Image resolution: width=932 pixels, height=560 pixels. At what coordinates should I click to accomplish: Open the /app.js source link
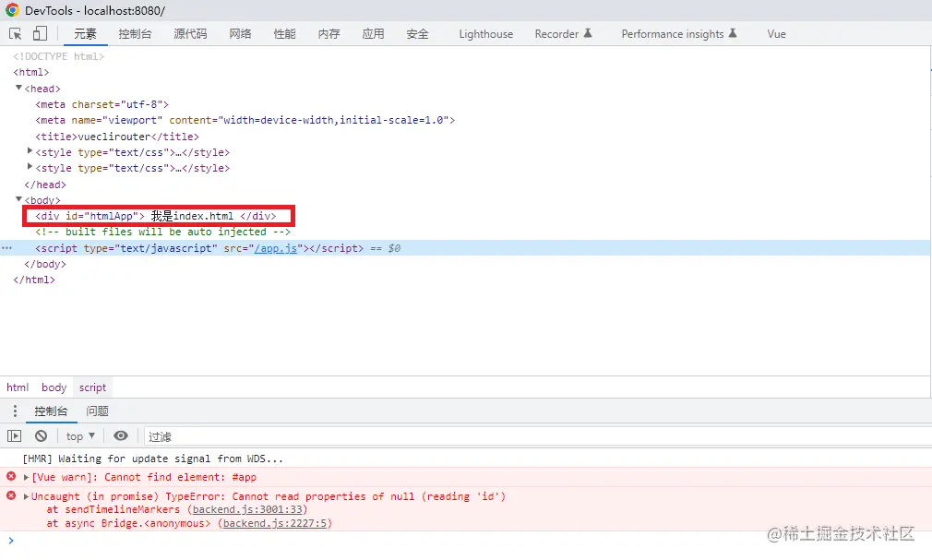tap(276, 247)
